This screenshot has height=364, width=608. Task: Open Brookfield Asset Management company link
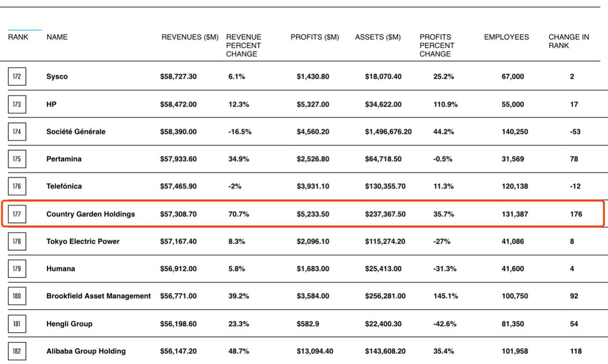click(x=99, y=296)
